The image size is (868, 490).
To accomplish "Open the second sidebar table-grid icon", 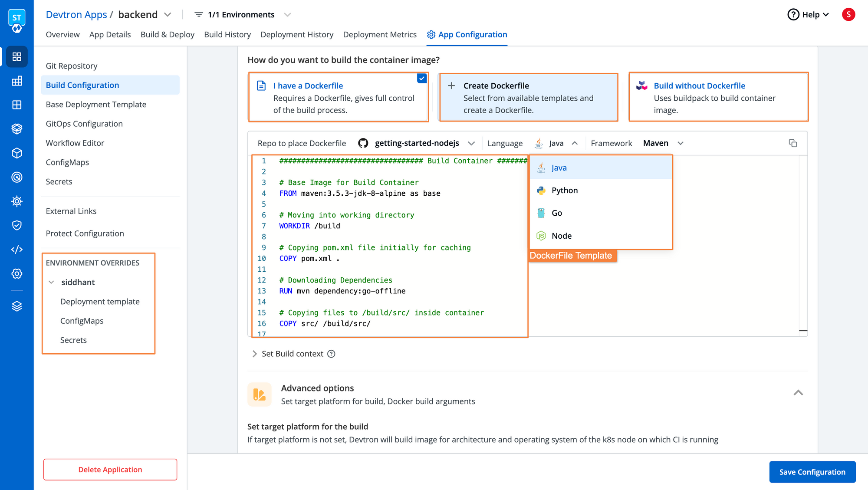I will [17, 81].
